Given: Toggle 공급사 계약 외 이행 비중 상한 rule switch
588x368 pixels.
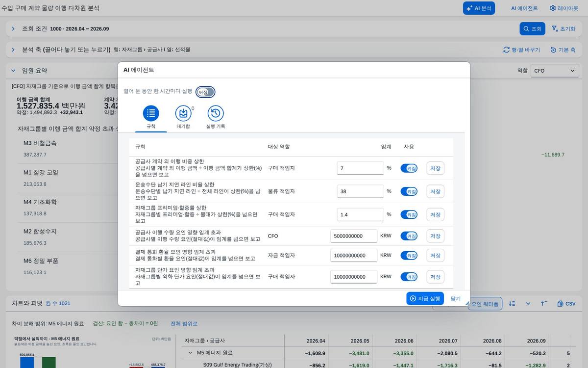Looking at the screenshot, I should (x=409, y=168).
